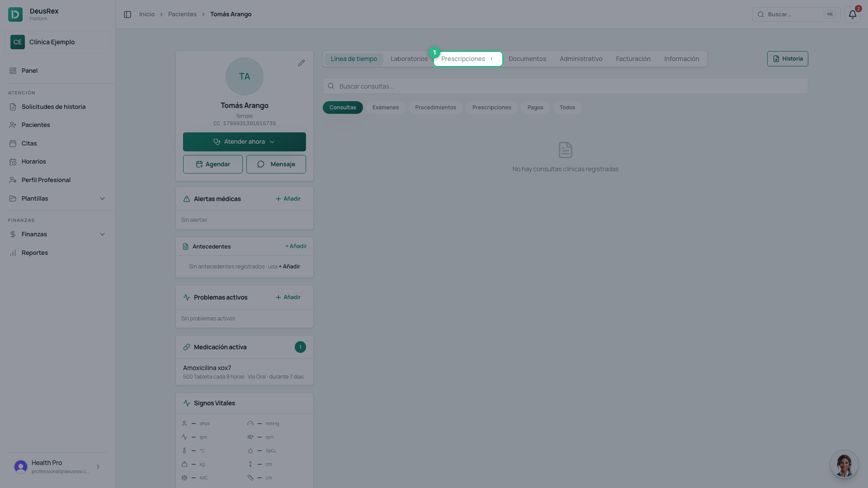The image size is (868, 488).
Task: Click the DeusRex logo icon
Action: (15, 14)
